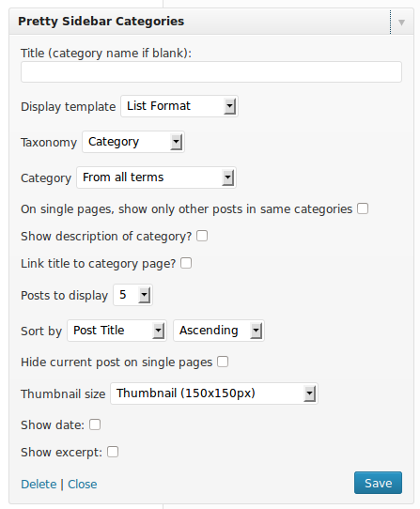Open the Taxonomy dropdown
The width and height of the screenshot is (420, 509).
133,142
